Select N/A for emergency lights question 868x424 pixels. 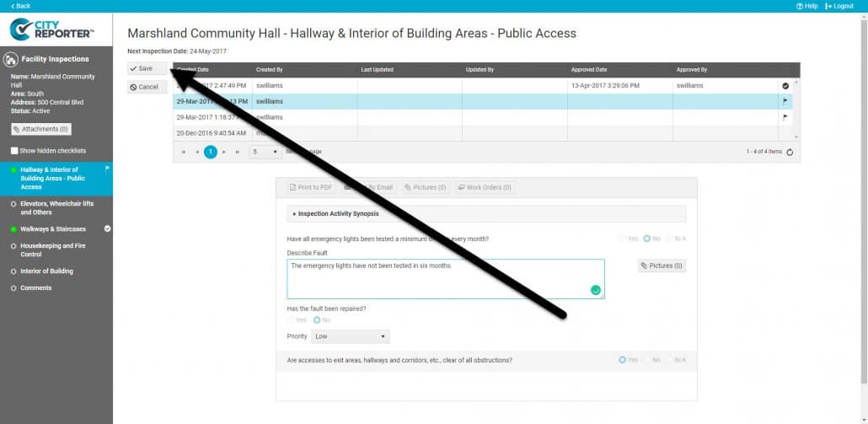click(x=670, y=239)
